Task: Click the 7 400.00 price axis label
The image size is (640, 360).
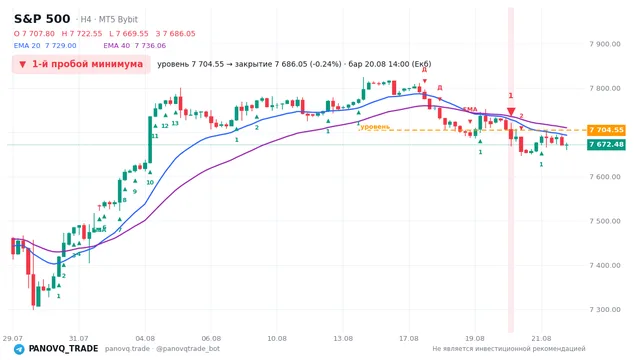Action: [605, 265]
